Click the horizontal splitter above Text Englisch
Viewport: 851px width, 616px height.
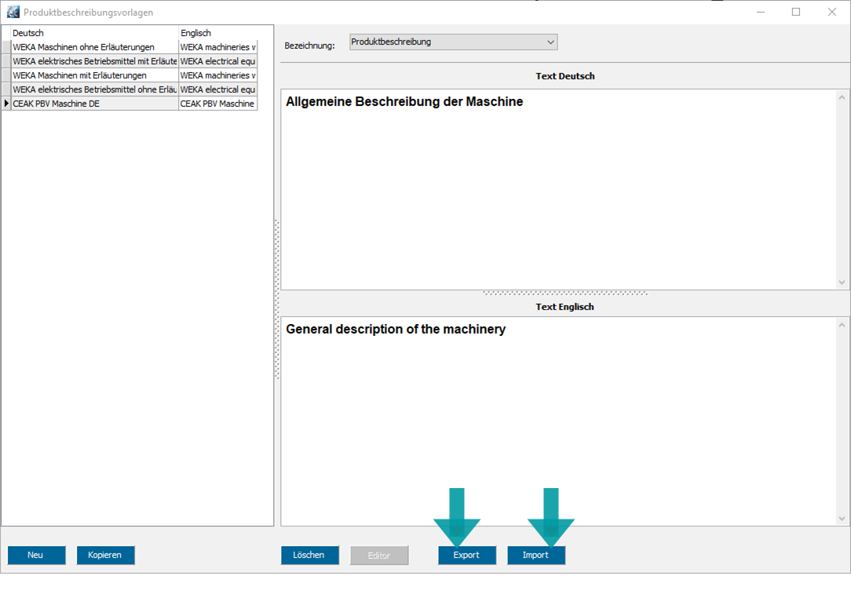(565, 293)
